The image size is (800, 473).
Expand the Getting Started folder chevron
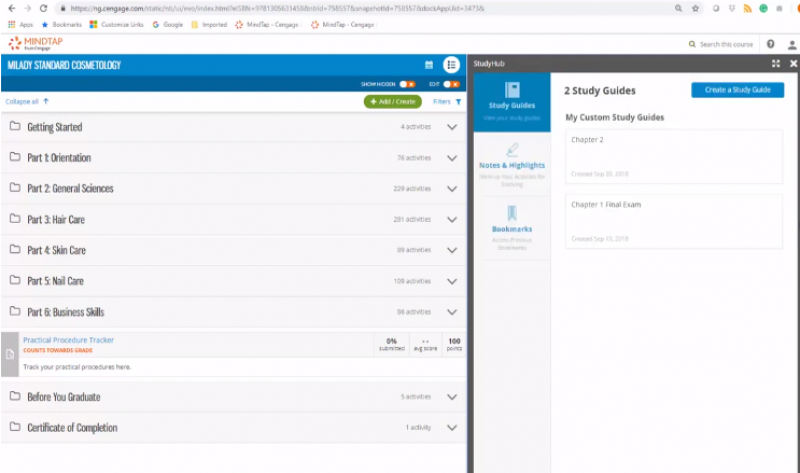[452, 127]
